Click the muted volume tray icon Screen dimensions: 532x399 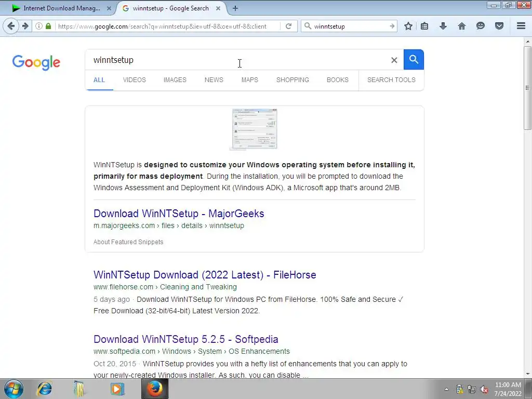tap(484, 389)
